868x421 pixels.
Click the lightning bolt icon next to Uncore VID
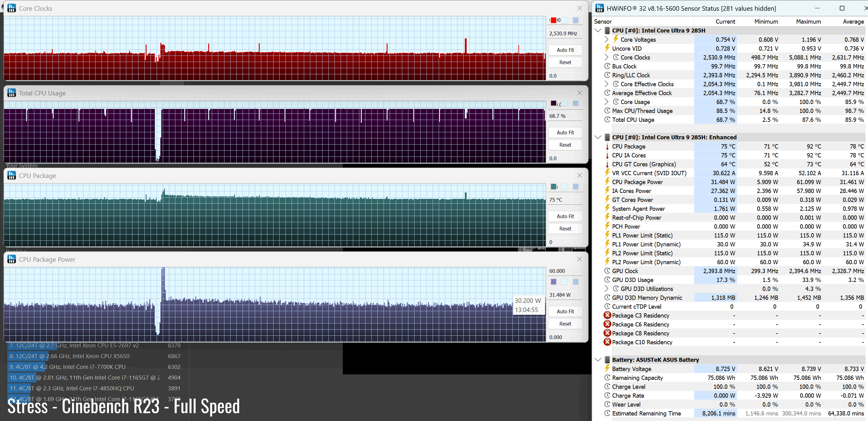pyautogui.click(x=607, y=48)
